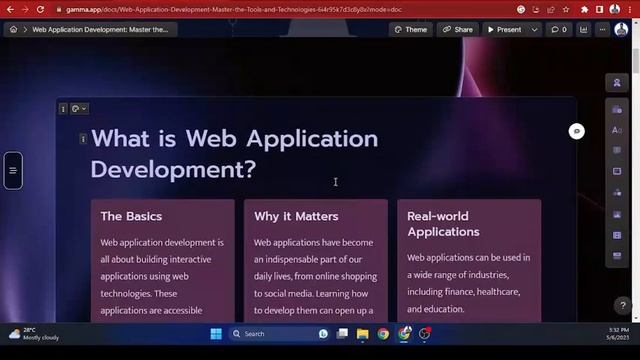Open the Windows Start menu
Screen dimensions: 640x360
216,334
